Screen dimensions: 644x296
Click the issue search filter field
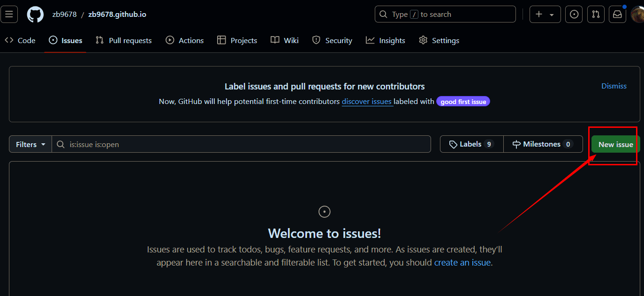[244, 144]
